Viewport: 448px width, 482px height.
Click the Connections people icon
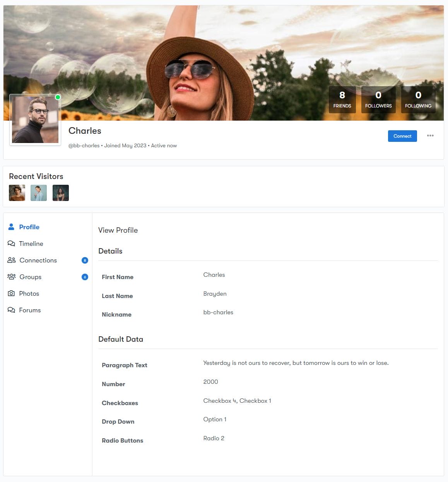pos(12,260)
